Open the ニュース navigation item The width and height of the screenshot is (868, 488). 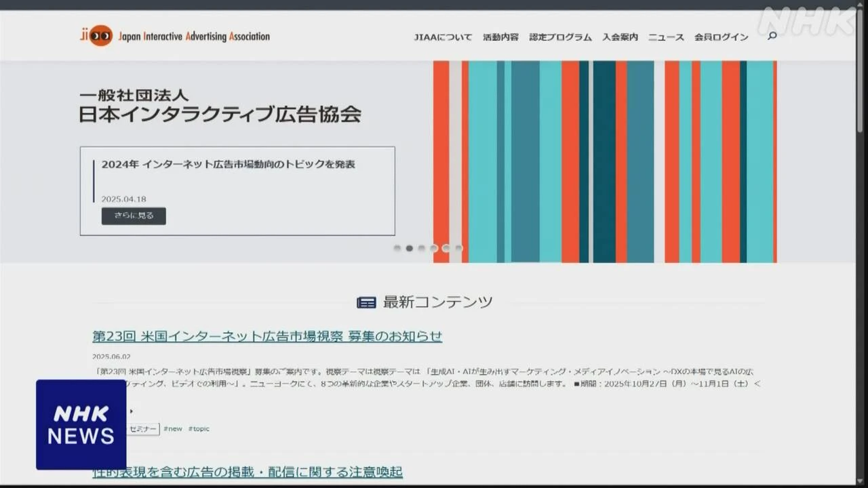pyautogui.click(x=666, y=37)
